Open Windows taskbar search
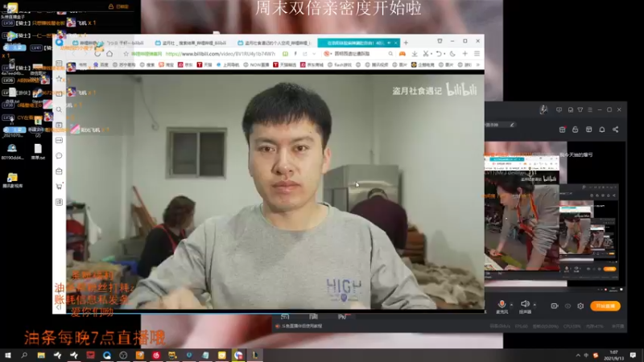The image size is (644, 362). pos(24,355)
